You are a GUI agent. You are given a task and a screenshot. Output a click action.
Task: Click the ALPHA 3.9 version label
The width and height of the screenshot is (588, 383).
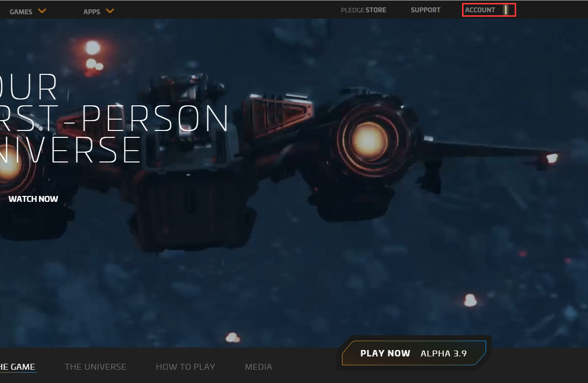tap(443, 353)
